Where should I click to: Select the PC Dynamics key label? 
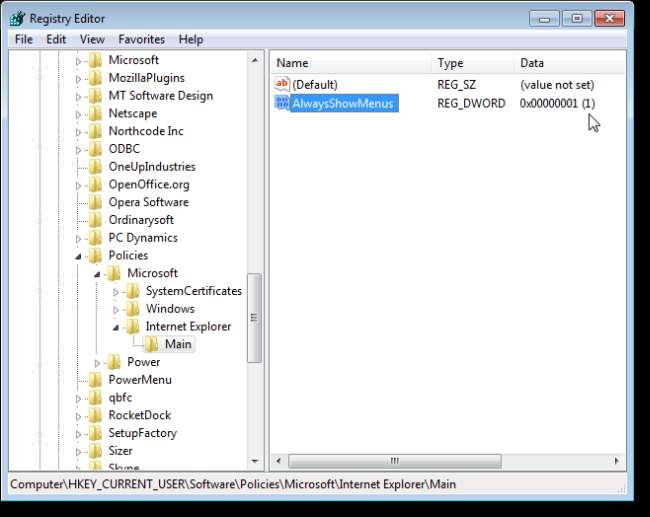click(143, 238)
